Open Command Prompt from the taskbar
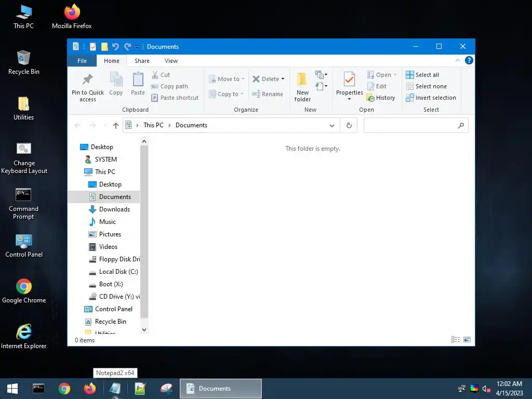This screenshot has width=532, height=399. (x=38, y=389)
